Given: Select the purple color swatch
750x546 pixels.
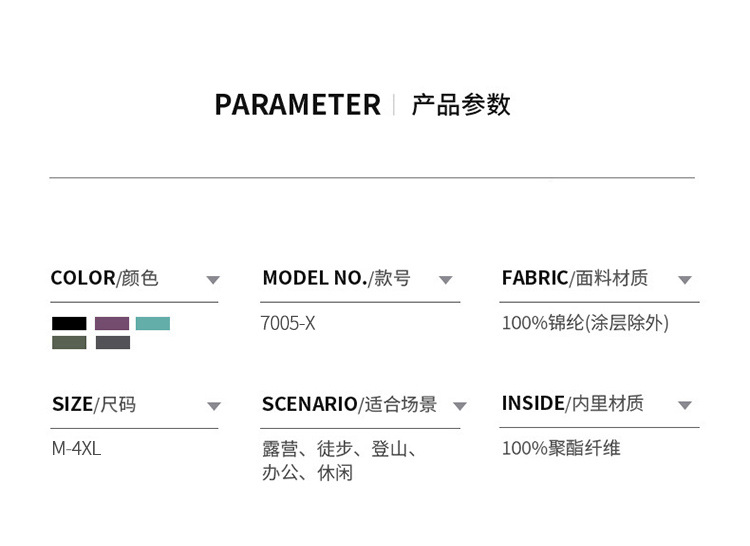Looking at the screenshot, I should pos(112,323).
